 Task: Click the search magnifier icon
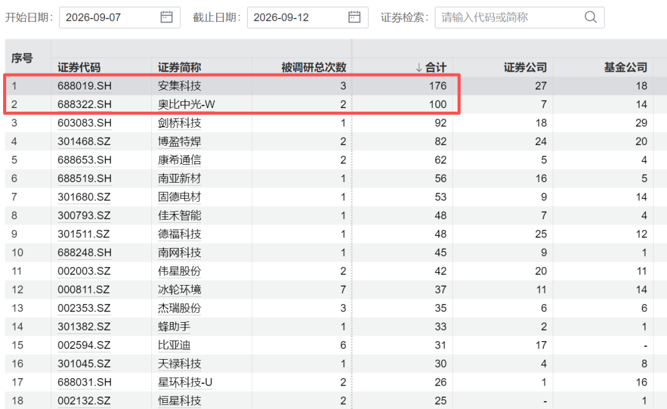(590, 17)
